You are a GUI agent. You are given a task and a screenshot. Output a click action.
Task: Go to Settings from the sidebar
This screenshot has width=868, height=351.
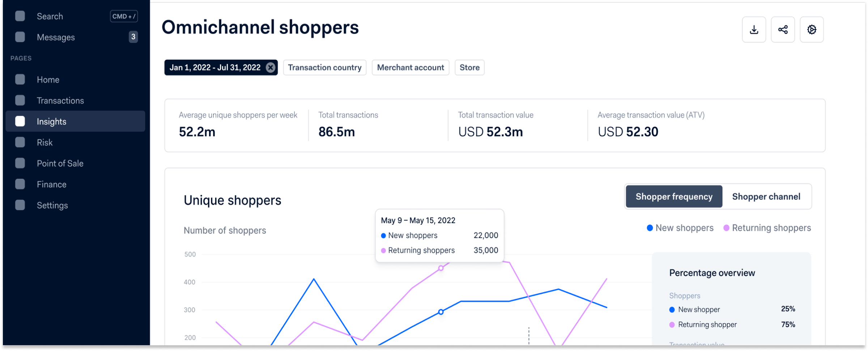[x=52, y=205]
